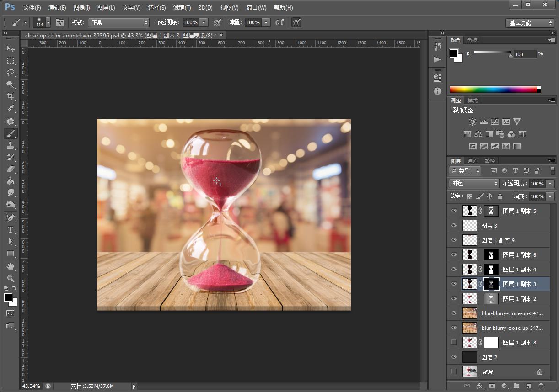Click the delete layer trash icon
Screen dimensions: 559x392
point(541,386)
